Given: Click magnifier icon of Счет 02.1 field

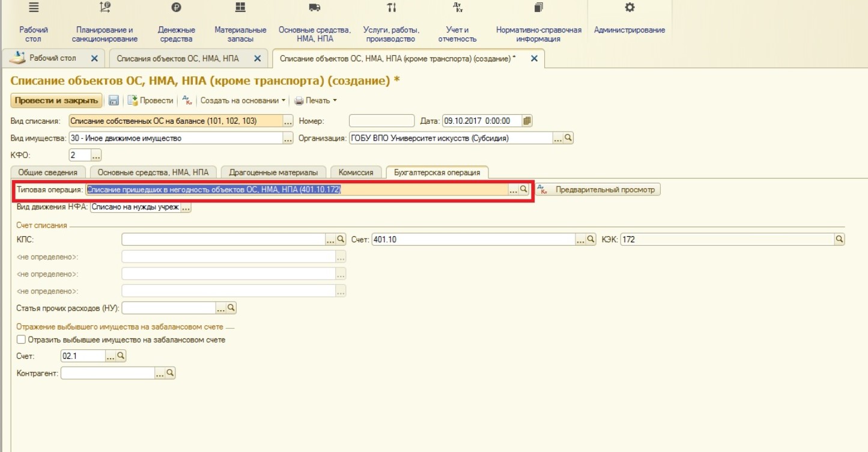Looking at the screenshot, I should tap(121, 356).
